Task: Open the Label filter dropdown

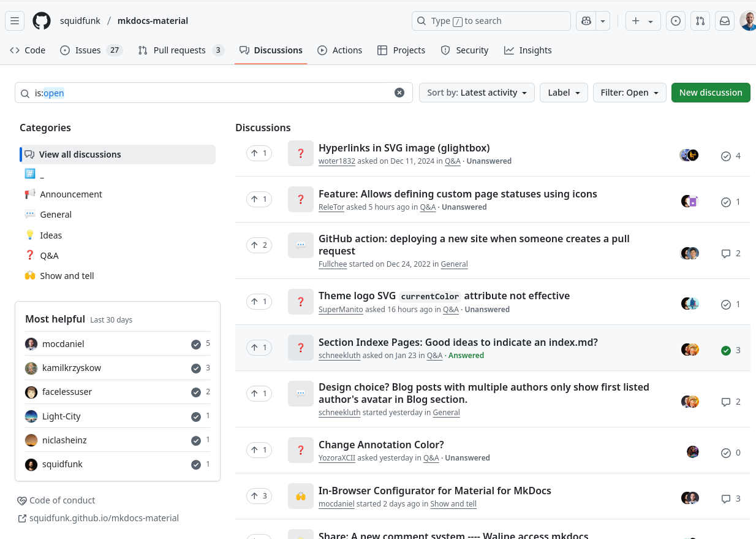Action: (x=564, y=93)
